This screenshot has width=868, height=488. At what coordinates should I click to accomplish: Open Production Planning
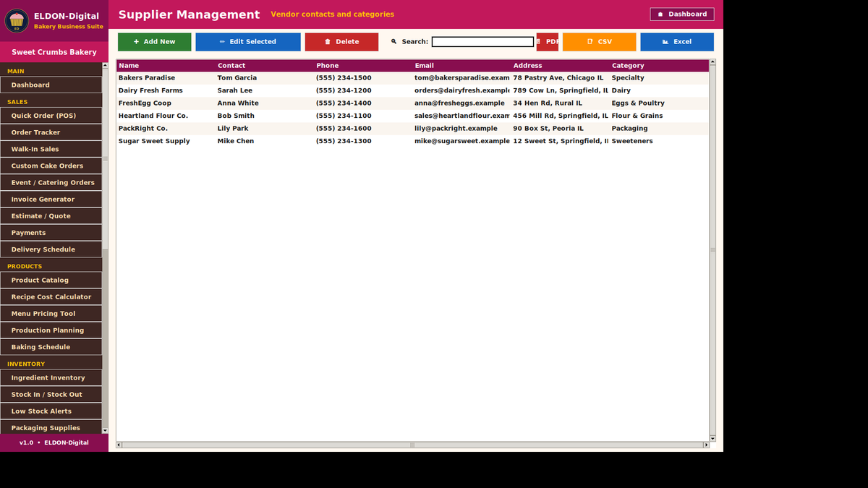[51, 330]
